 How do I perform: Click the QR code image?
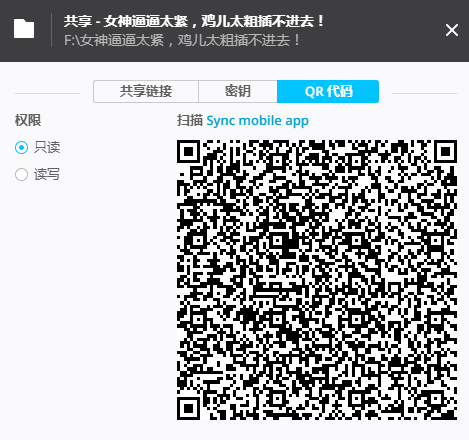[x=317, y=280]
